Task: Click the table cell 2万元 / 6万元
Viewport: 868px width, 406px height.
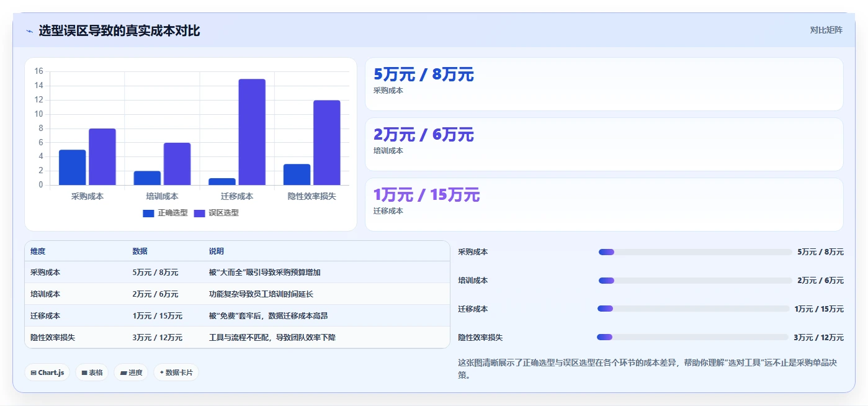Action: [x=155, y=294]
